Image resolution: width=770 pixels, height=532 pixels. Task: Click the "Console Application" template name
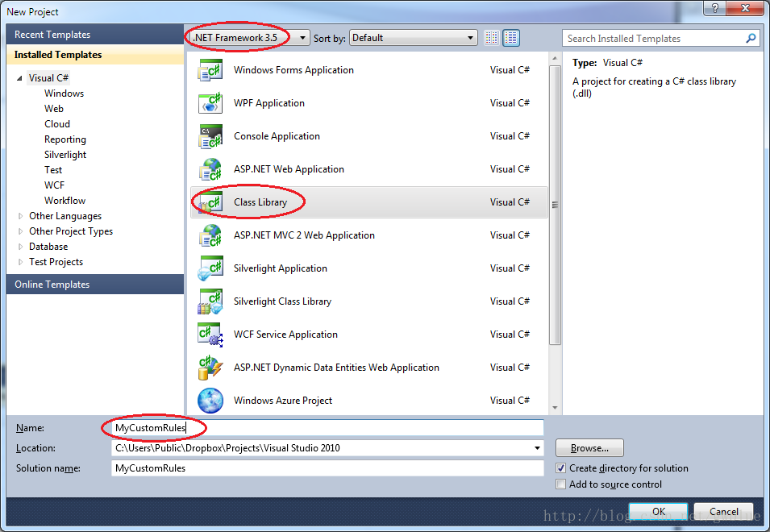pos(277,136)
